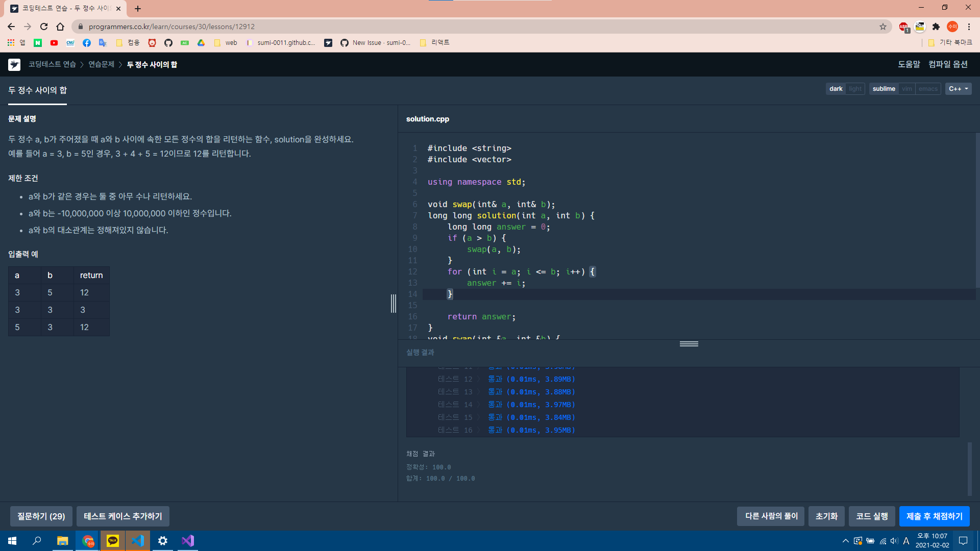Open the Chrome extensions puzzle icon

(x=936, y=27)
